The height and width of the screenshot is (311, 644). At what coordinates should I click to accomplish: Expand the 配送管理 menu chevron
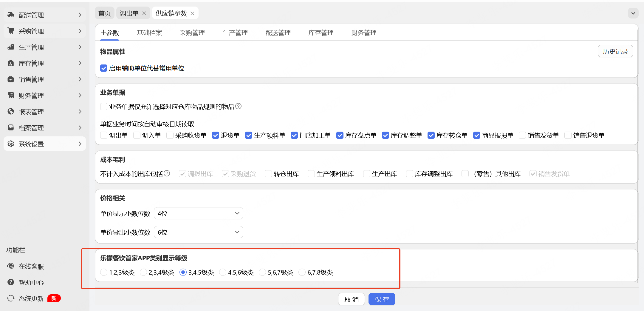point(80,15)
